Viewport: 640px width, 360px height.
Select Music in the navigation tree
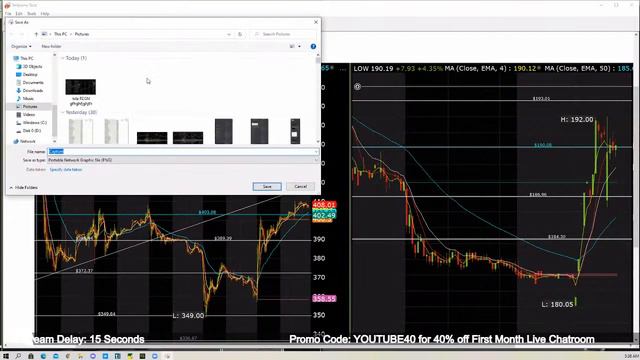[25, 99]
